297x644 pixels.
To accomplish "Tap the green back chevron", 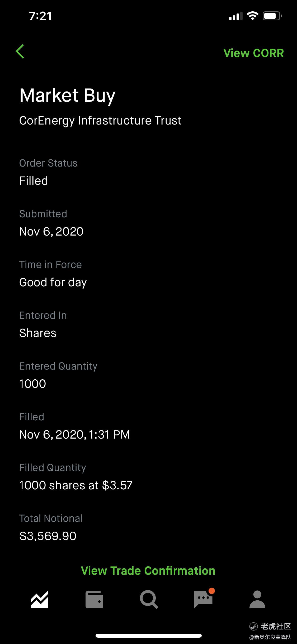I will pyautogui.click(x=20, y=51).
